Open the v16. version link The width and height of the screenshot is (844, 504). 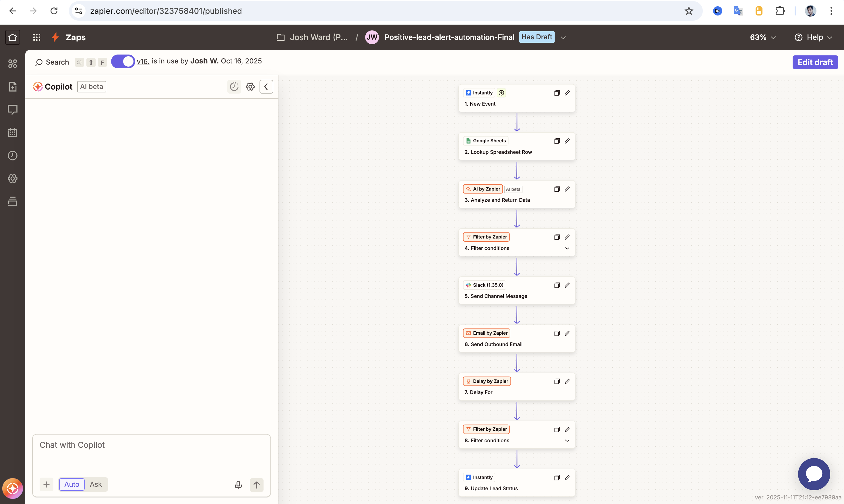point(143,61)
